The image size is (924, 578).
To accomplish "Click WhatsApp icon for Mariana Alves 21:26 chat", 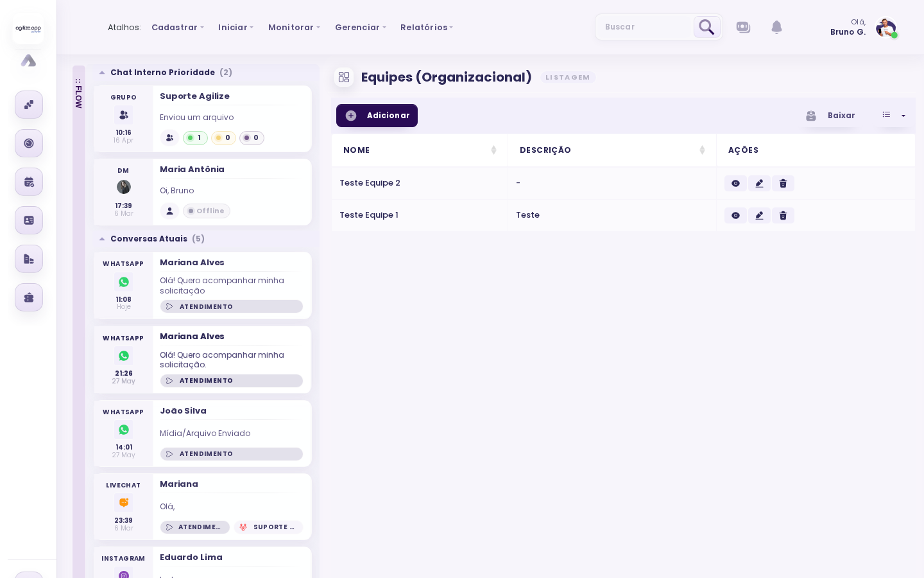I will [124, 356].
